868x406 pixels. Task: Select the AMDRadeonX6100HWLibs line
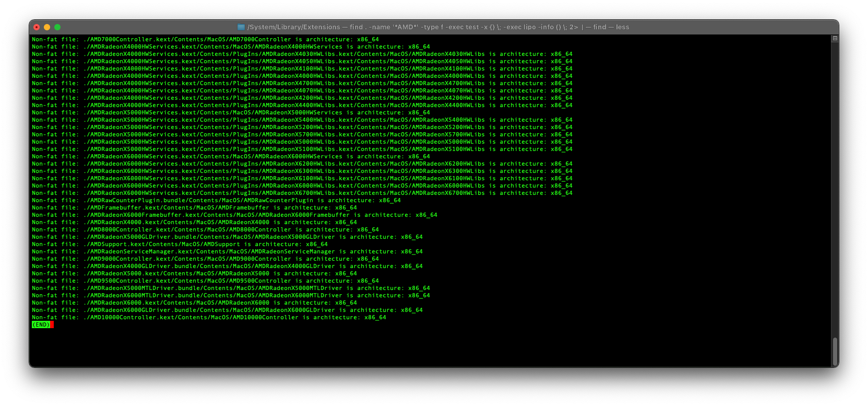point(302,178)
